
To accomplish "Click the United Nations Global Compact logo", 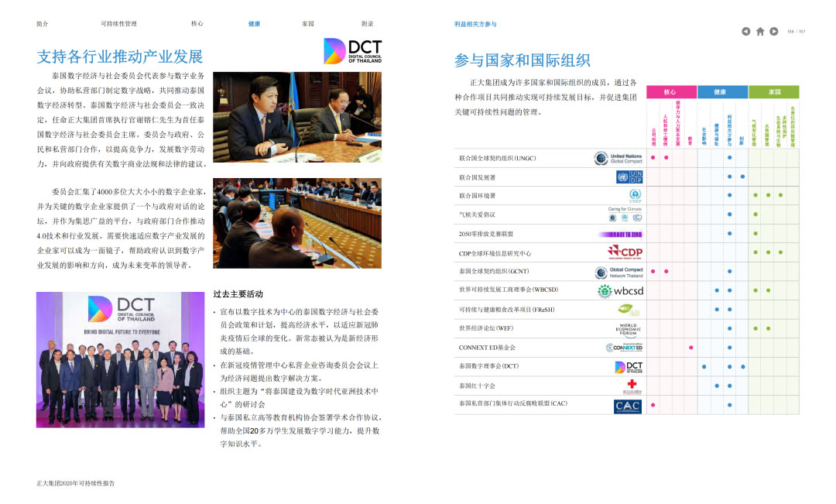I will [x=618, y=158].
